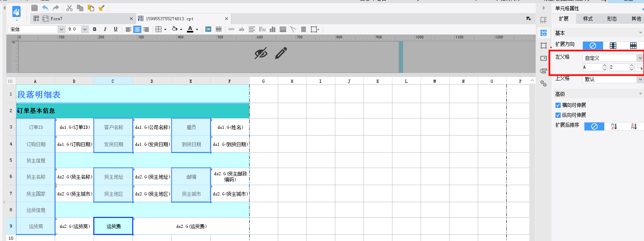Open the 形态 properties tab
The width and height of the screenshot is (644, 241).
pyautogui.click(x=612, y=19)
